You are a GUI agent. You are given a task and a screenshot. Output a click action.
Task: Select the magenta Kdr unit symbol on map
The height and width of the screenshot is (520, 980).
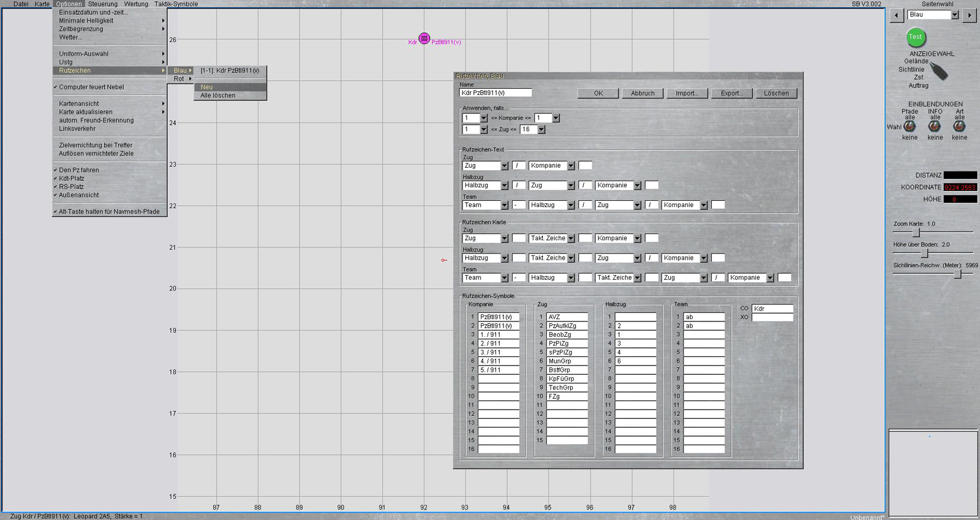tap(424, 39)
